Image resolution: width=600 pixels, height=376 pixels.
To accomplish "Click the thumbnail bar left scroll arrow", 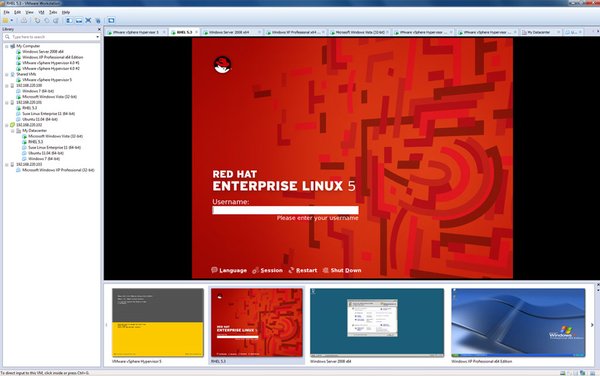I will click(x=106, y=325).
